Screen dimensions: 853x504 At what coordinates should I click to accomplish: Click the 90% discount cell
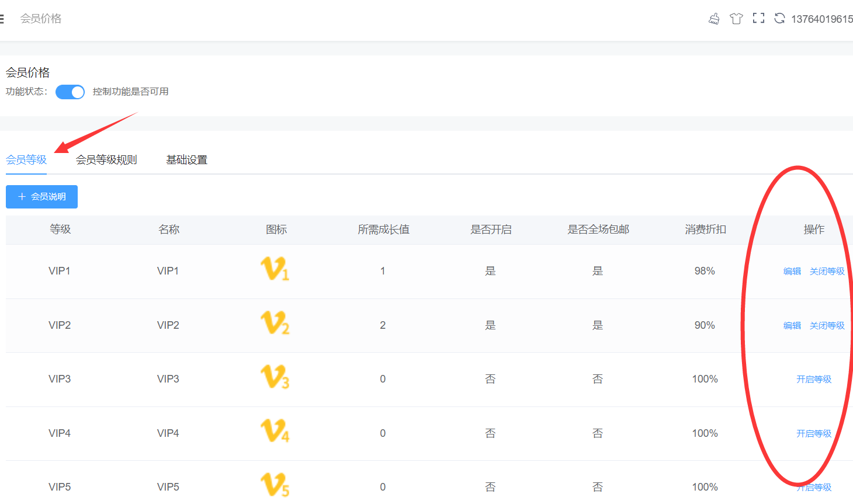pyautogui.click(x=705, y=325)
